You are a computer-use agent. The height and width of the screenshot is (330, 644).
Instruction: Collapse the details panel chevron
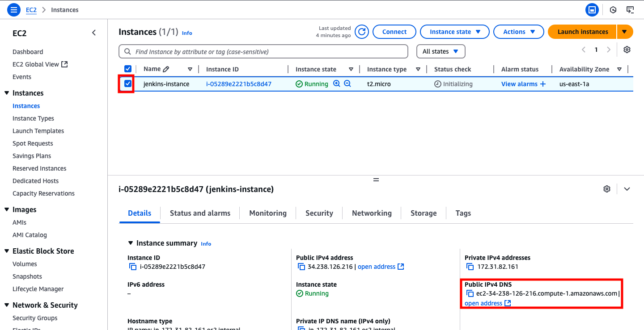pyautogui.click(x=627, y=189)
